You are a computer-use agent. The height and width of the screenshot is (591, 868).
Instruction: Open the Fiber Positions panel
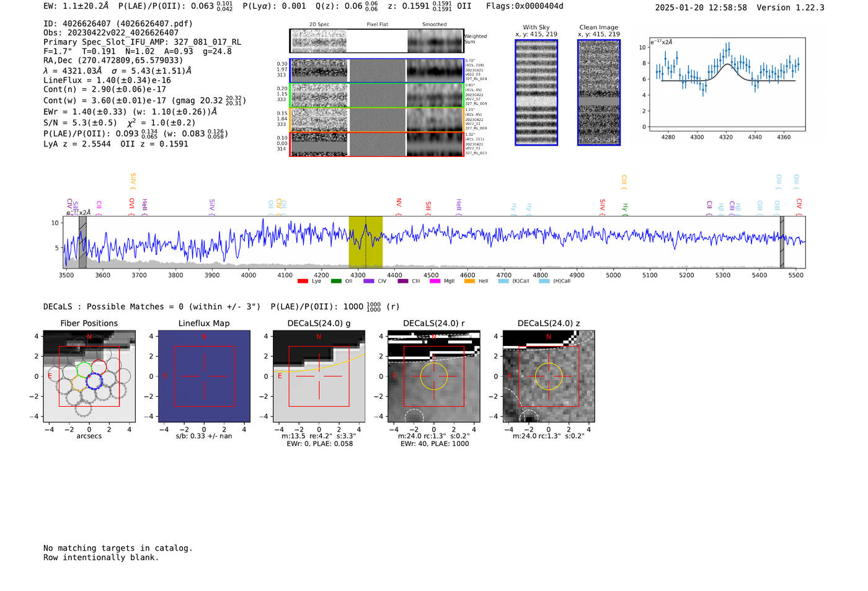coord(89,376)
